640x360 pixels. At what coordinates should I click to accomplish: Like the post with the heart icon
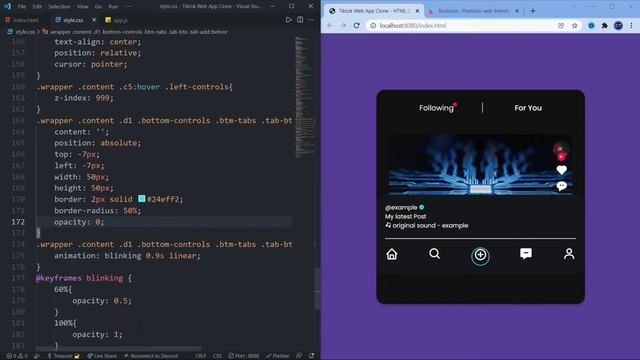coord(562,170)
